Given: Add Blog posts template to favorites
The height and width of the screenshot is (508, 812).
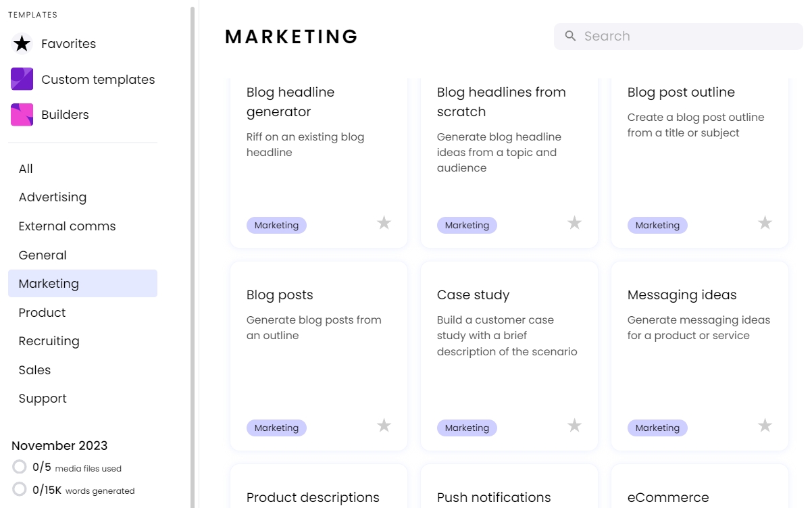Looking at the screenshot, I should point(384,426).
